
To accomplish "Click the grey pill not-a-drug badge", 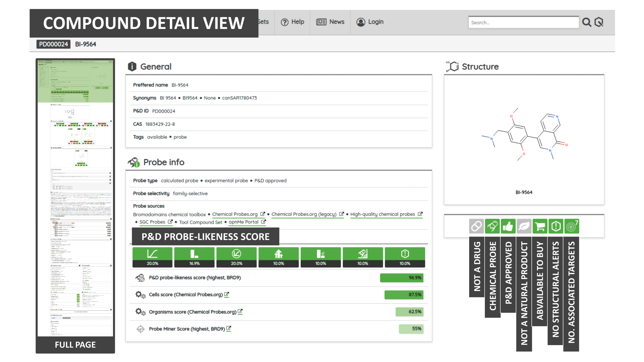I will [476, 226].
